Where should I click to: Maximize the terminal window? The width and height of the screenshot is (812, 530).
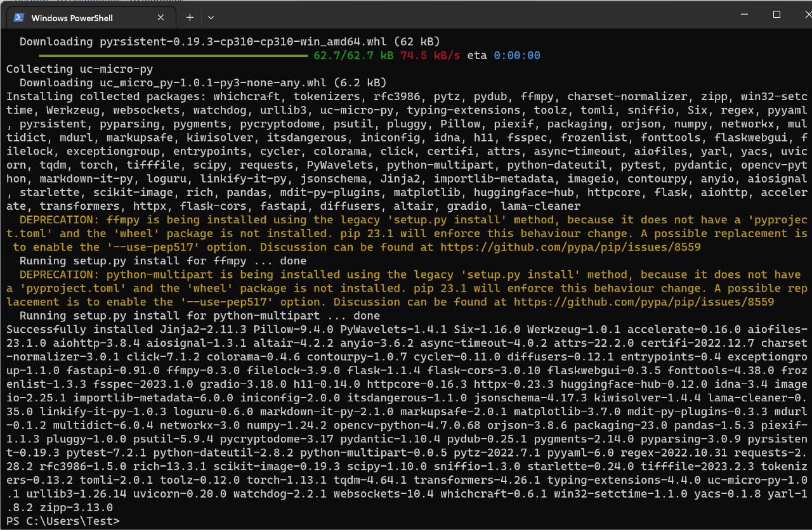pos(776,14)
